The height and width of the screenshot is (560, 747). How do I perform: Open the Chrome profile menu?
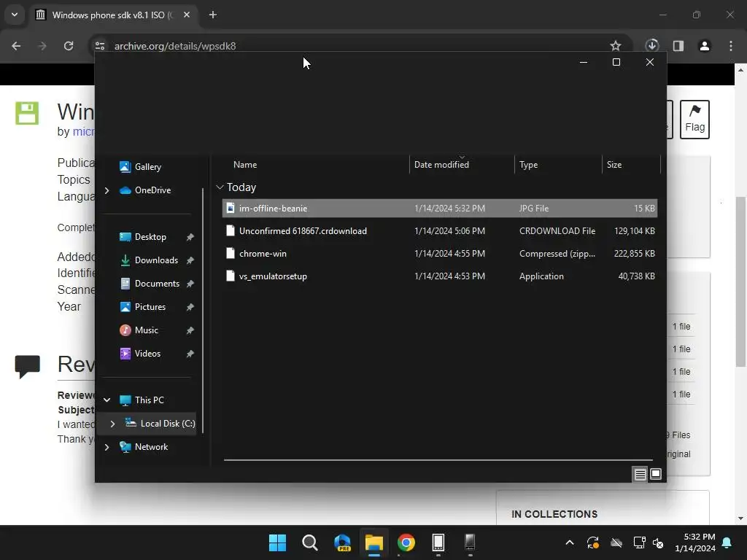[705, 46]
